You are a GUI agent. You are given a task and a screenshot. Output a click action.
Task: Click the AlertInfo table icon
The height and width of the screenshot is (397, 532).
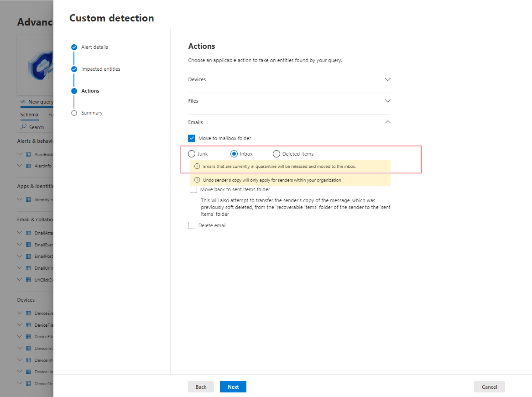(28, 166)
